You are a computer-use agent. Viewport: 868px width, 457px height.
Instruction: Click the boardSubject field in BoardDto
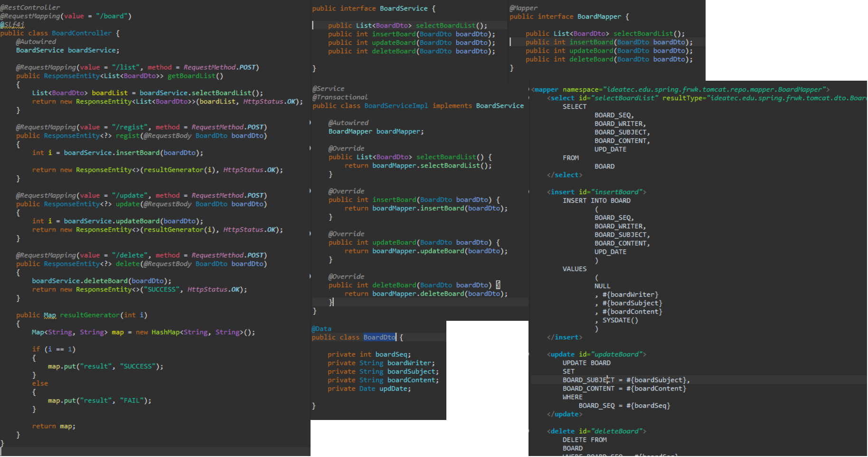pos(413,372)
